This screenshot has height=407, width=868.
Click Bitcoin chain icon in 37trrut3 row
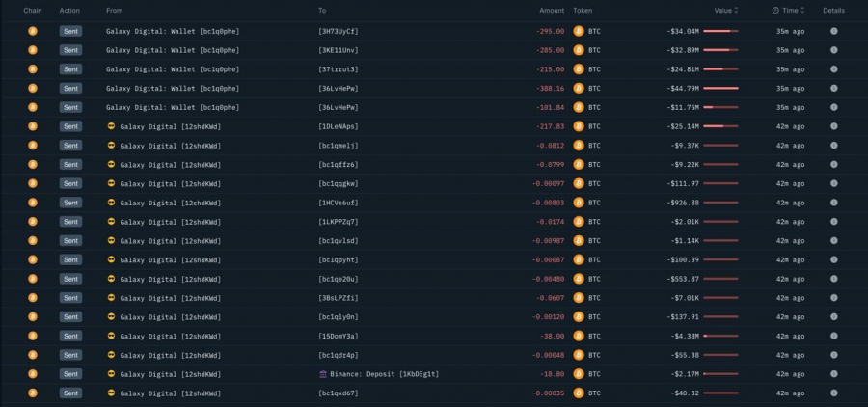(x=33, y=69)
